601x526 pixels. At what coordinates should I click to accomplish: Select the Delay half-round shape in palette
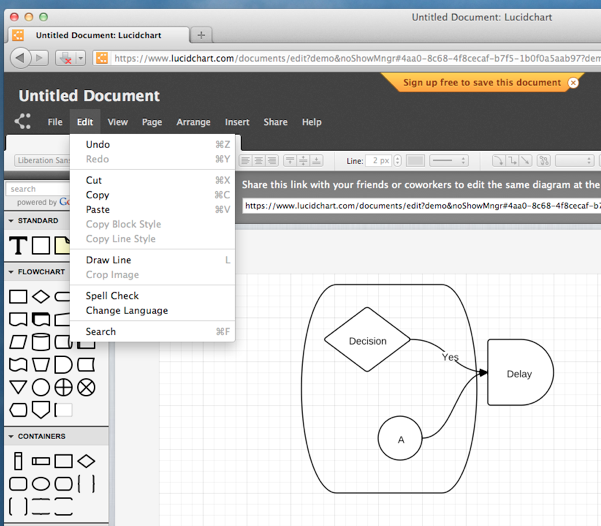coord(63,365)
